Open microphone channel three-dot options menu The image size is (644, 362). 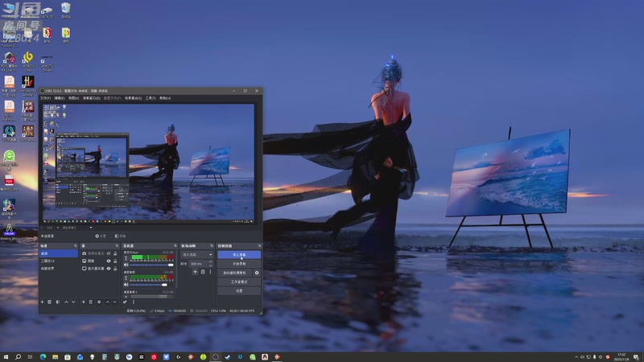pyautogui.click(x=126, y=258)
